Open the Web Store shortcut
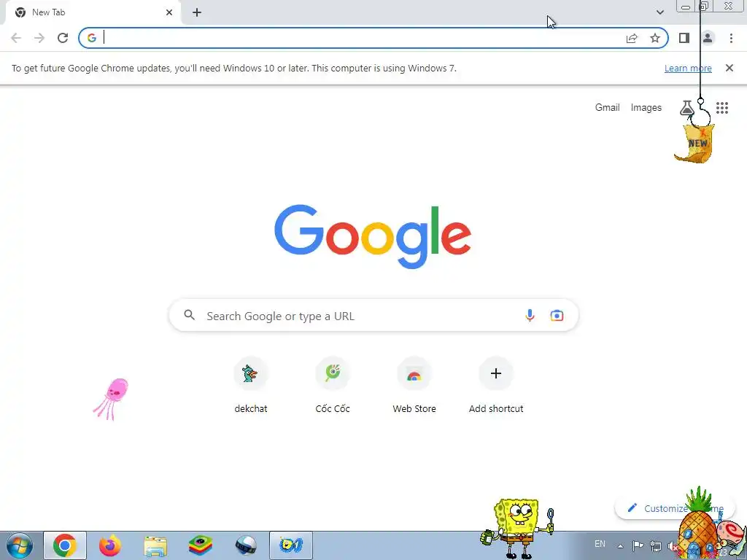The width and height of the screenshot is (747, 560). pos(414,385)
